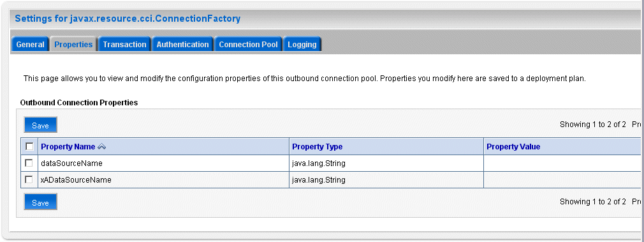The image size is (644, 242).
Task: Click the top Save button
Action: pos(40,125)
